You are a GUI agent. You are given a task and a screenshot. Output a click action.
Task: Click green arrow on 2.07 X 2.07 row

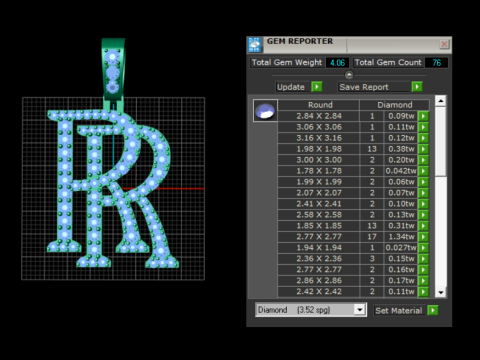coord(423,193)
